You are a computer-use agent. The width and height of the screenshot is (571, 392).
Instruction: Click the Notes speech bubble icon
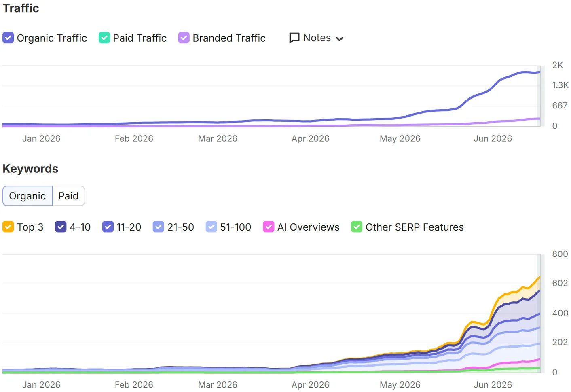(294, 38)
